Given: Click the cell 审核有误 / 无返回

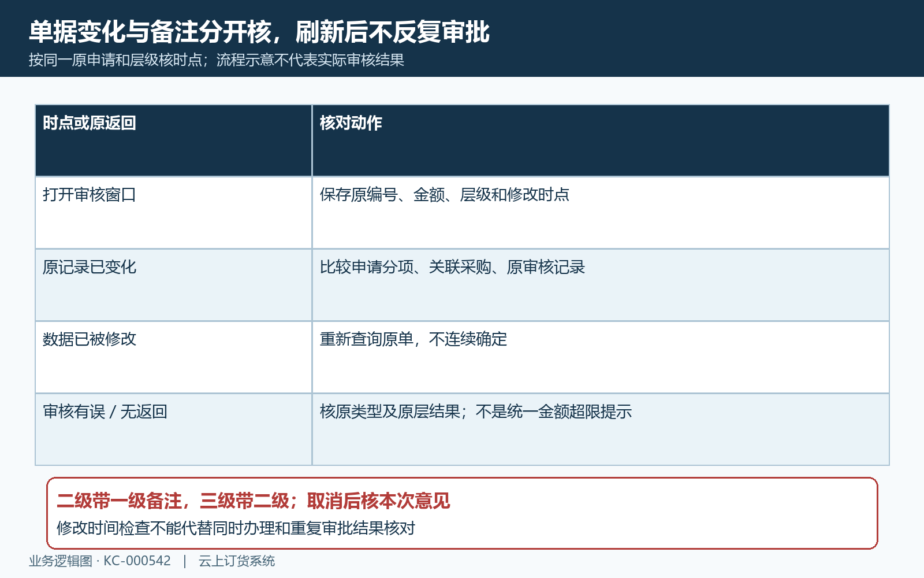Looking at the screenshot, I should [x=173, y=429].
